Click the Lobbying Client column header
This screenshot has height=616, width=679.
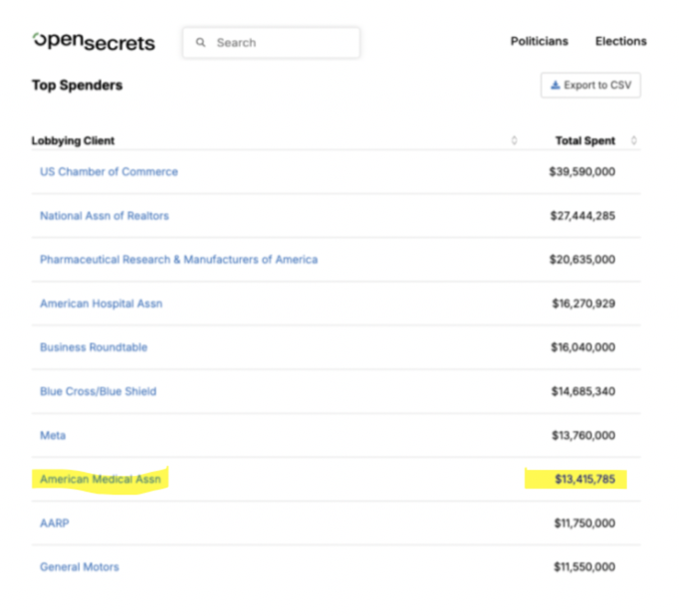tap(73, 140)
